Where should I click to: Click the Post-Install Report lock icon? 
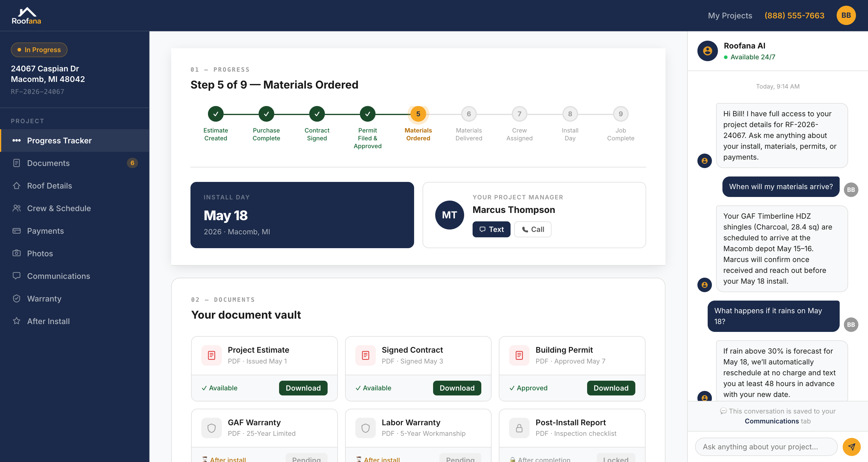click(519, 428)
